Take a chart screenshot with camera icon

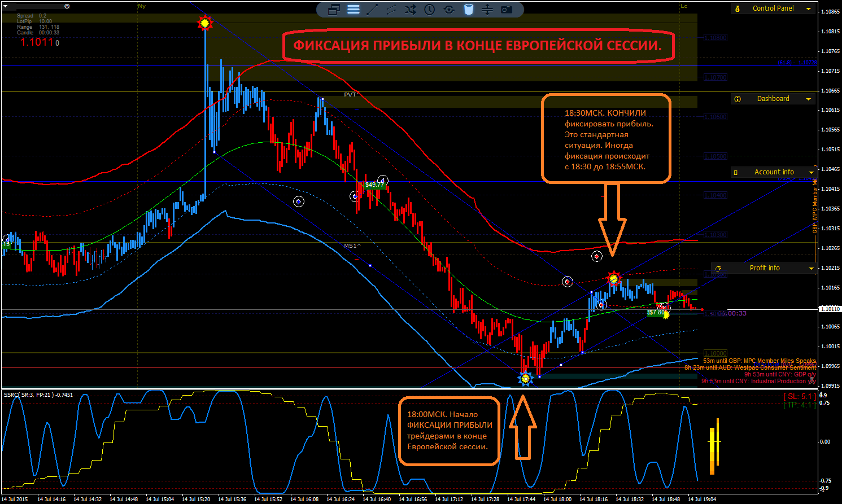[507, 10]
